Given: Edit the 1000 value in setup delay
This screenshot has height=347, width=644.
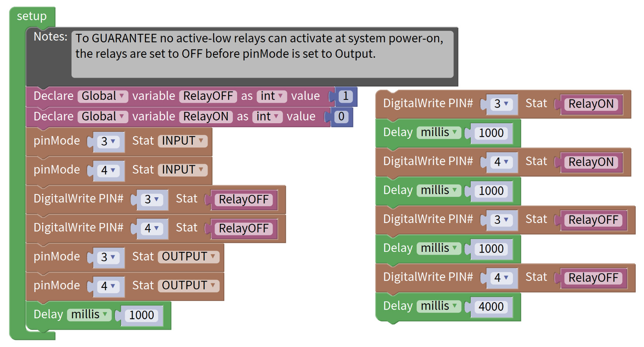Looking at the screenshot, I should (x=141, y=315).
